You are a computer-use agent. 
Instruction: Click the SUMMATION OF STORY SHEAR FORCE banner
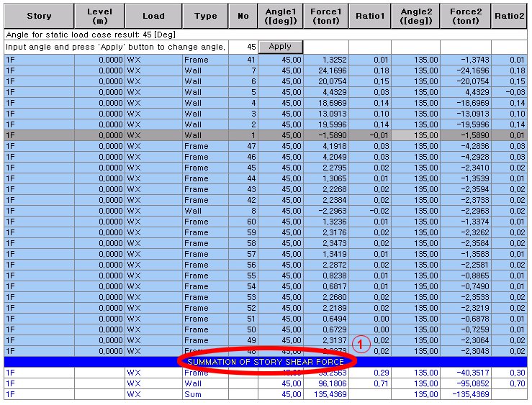click(x=265, y=361)
